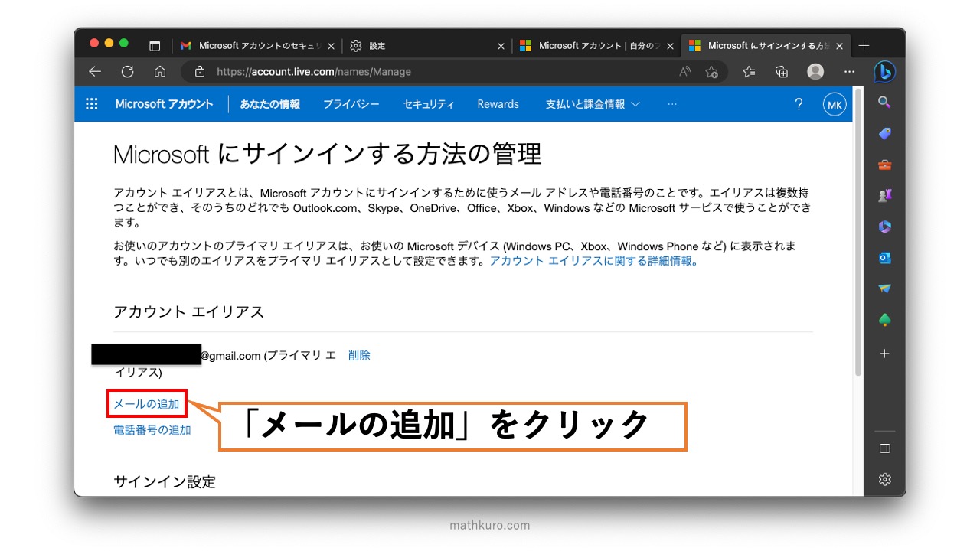Add this page to favorites

712,71
